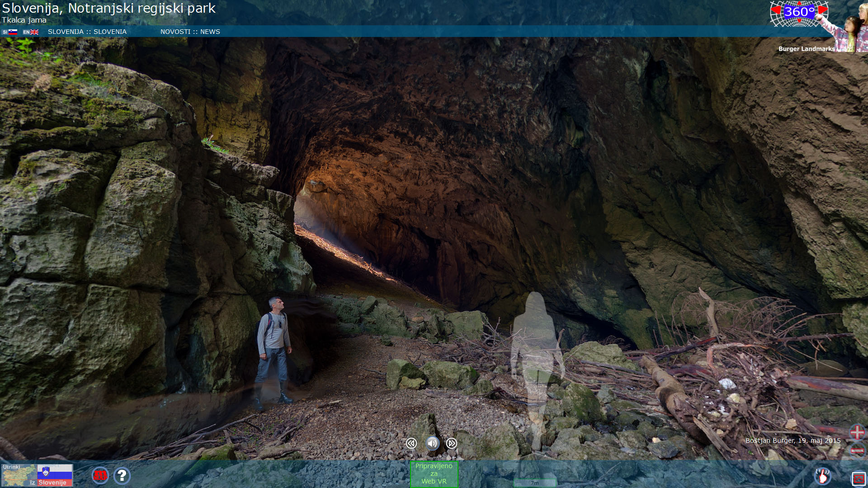Go to next panorama with forward arrows
868x488 pixels.
pos(451,443)
